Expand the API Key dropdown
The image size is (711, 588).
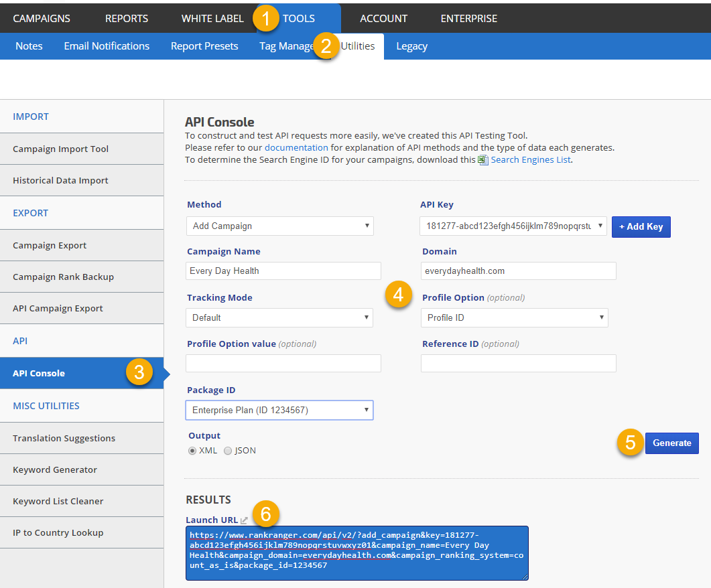513,226
